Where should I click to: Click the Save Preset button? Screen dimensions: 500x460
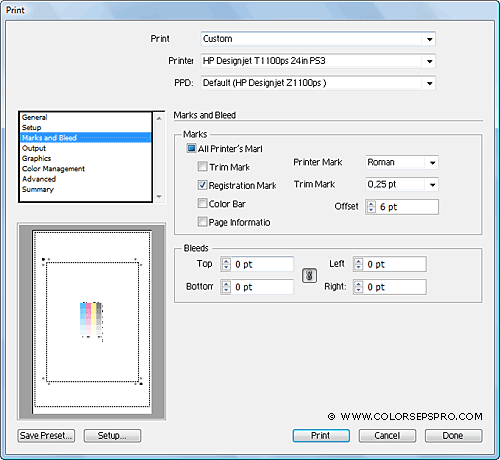click(46, 436)
